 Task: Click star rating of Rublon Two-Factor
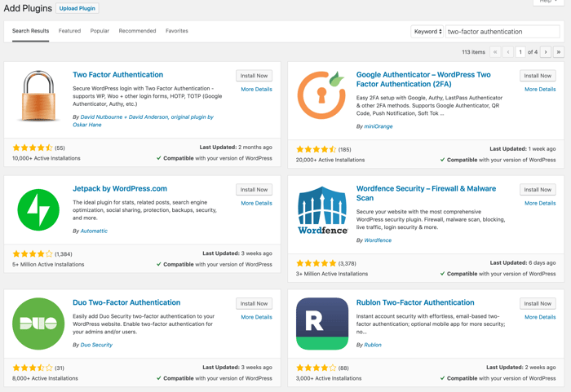tap(316, 368)
